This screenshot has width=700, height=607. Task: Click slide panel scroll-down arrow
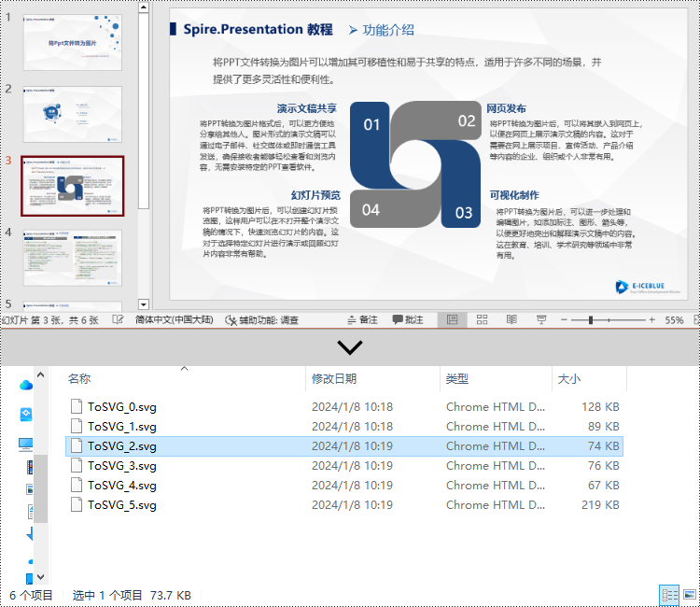144,304
